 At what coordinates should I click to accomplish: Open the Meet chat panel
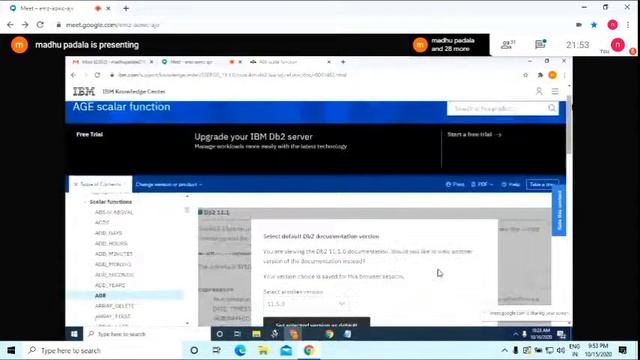click(540, 44)
